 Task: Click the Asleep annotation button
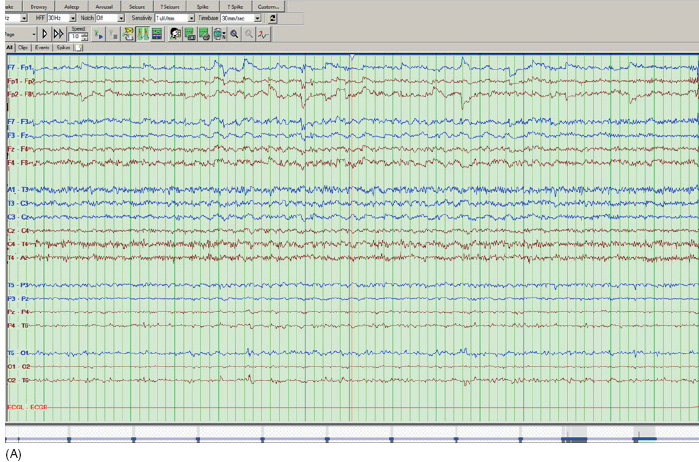point(71,6)
